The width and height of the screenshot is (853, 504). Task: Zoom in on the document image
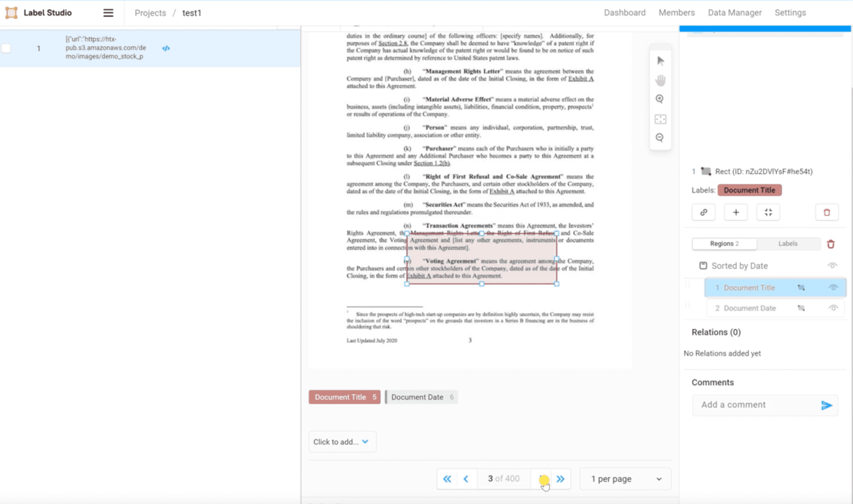660,99
